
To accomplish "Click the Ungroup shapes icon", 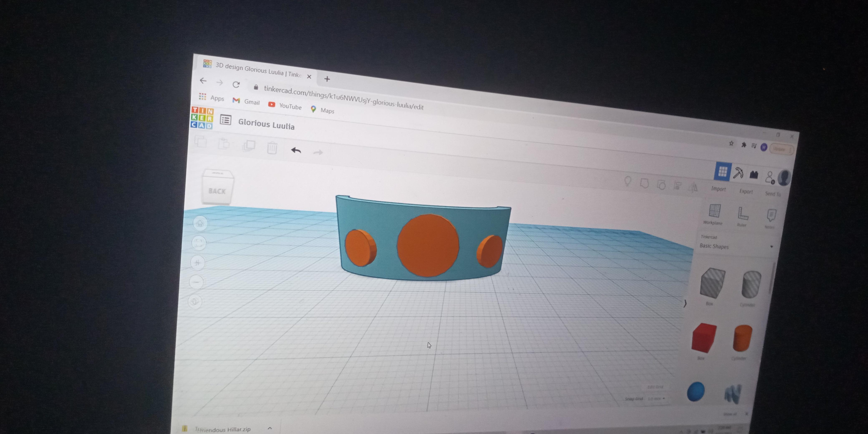I will pos(661,185).
